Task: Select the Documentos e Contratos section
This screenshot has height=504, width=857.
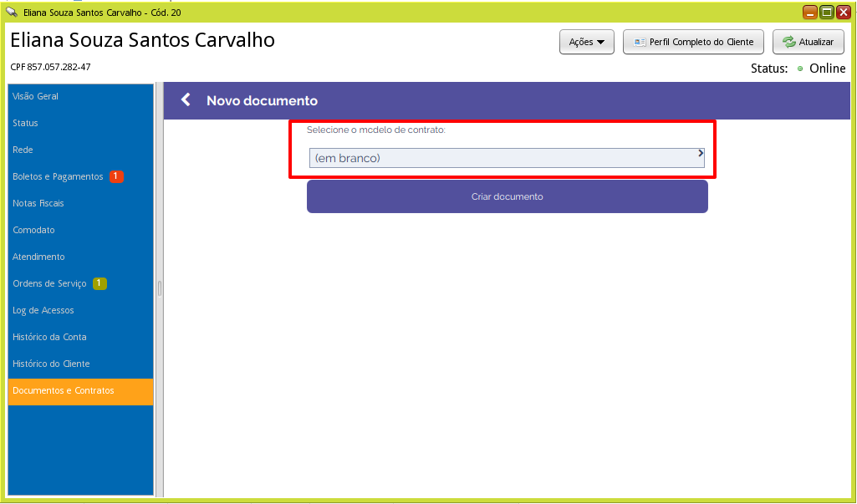Action: click(x=63, y=390)
